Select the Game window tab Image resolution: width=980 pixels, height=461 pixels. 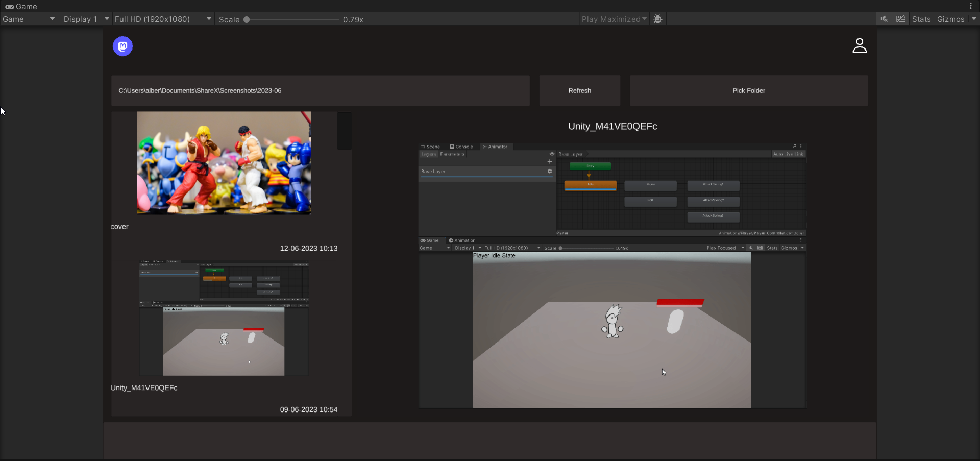click(21, 6)
